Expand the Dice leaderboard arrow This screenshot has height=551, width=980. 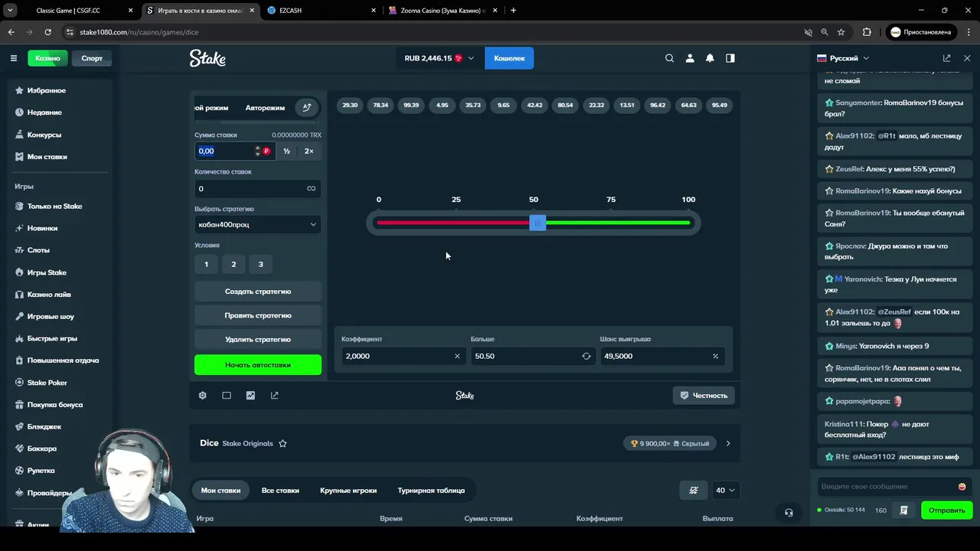(x=728, y=443)
